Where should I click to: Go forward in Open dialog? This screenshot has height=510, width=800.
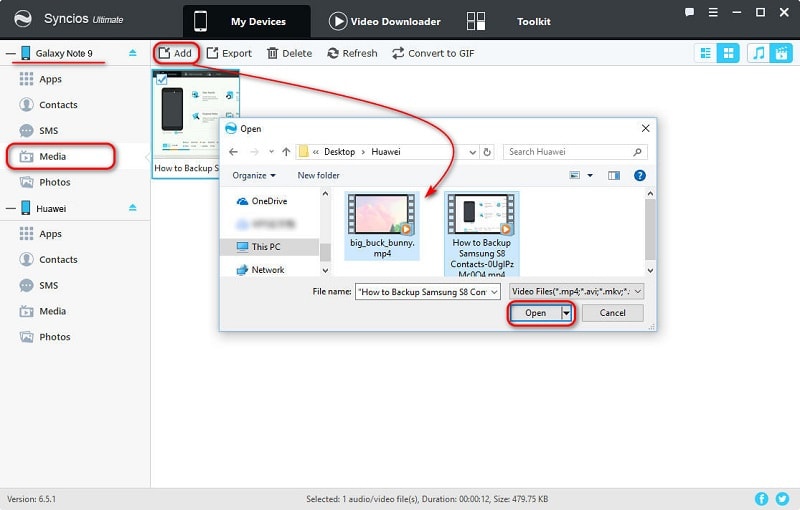pos(254,152)
